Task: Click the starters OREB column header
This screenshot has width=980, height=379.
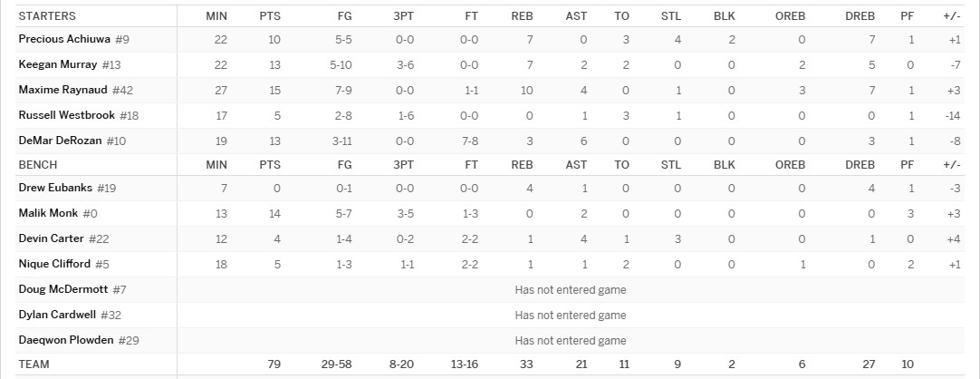Action: (790, 16)
